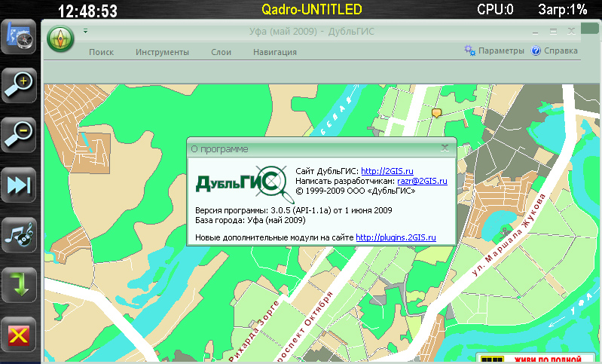Open the Навигация tab
The image size is (602, 364).
tap(275, 52)
